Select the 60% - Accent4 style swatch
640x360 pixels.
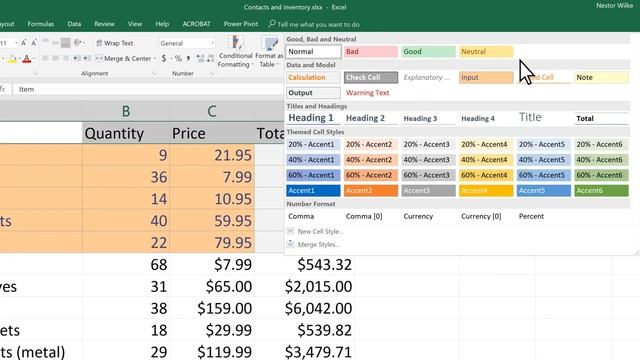point(486,175)
